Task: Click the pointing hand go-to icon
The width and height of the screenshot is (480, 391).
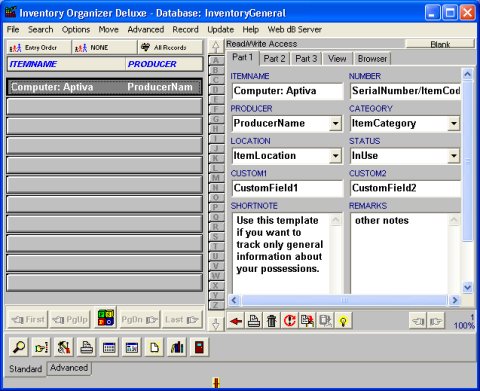Action: coord(42,347)
